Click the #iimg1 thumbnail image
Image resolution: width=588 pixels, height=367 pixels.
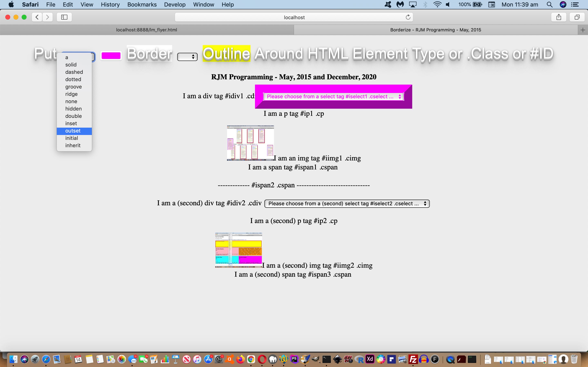[250, 143]
